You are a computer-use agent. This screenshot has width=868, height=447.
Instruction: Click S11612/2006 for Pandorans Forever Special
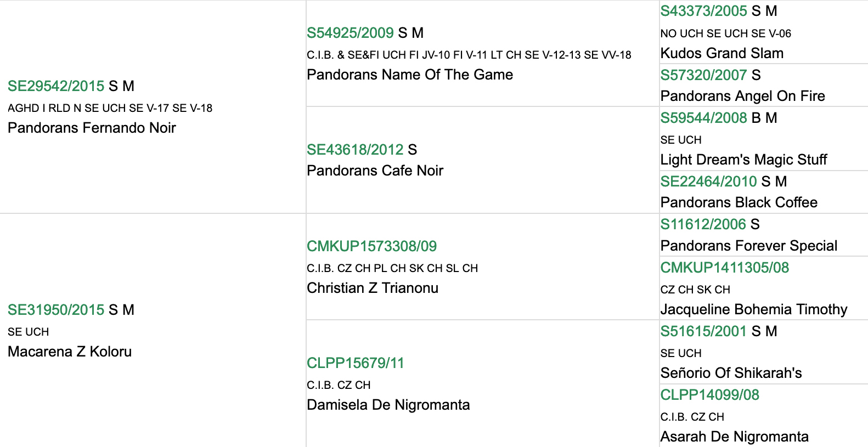click(703, 224)
